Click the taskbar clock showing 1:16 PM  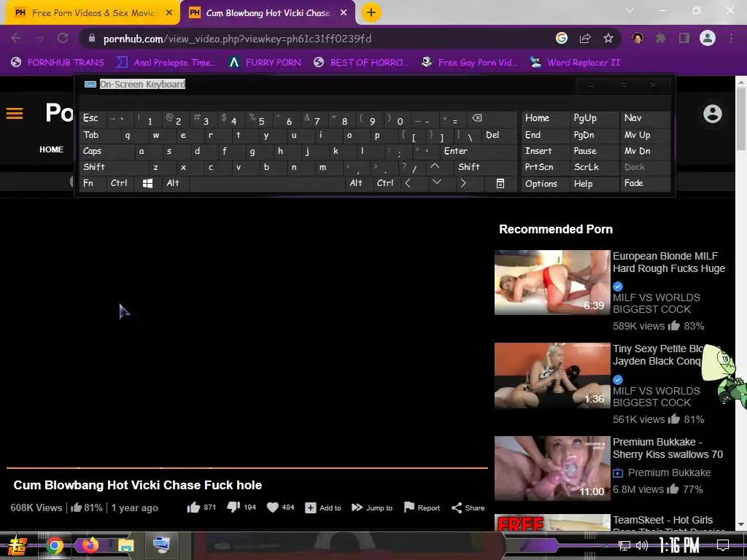tap(679, 545)
